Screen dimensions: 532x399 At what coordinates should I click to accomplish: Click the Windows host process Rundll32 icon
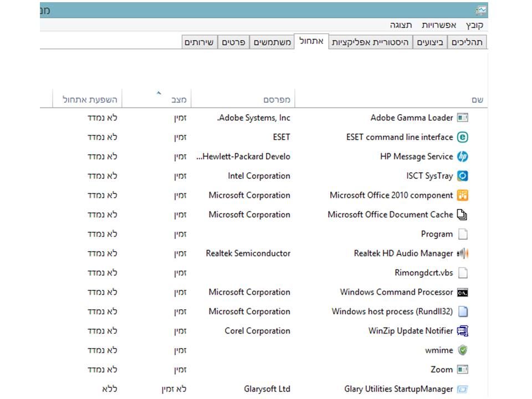[x=463, y=311]
